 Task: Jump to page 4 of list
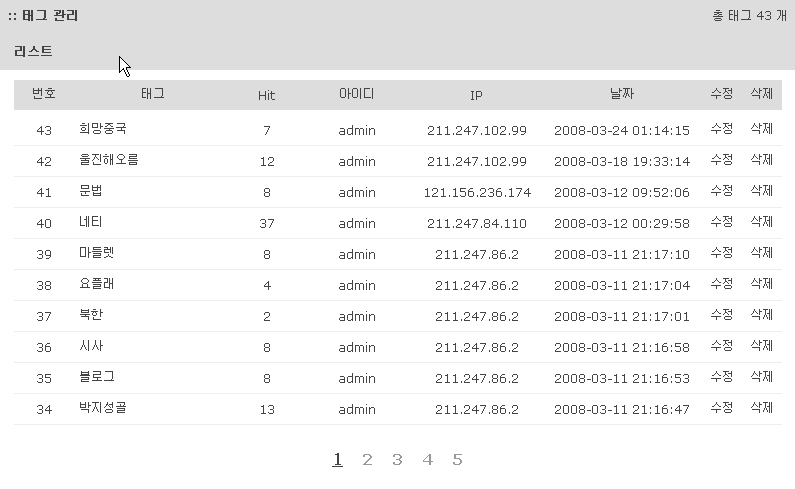click(427, 460)
